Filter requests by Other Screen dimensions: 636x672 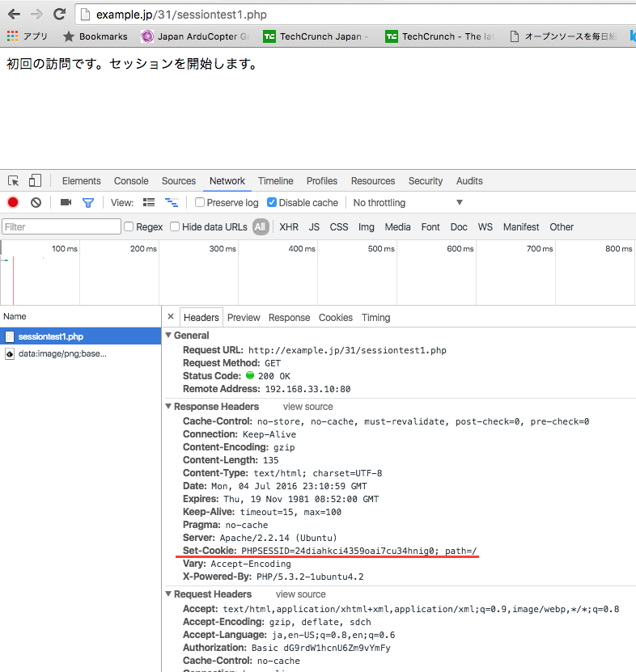(562, 226)
